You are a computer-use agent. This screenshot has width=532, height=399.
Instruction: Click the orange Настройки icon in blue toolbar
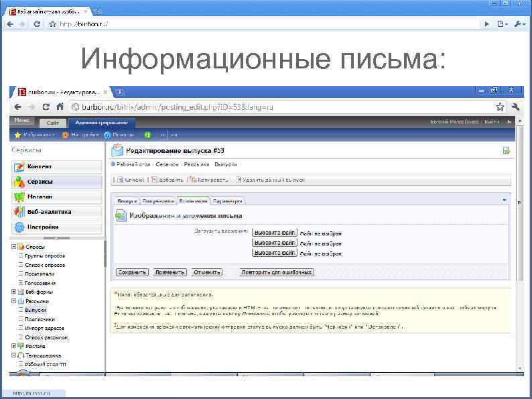click(65, 135)
